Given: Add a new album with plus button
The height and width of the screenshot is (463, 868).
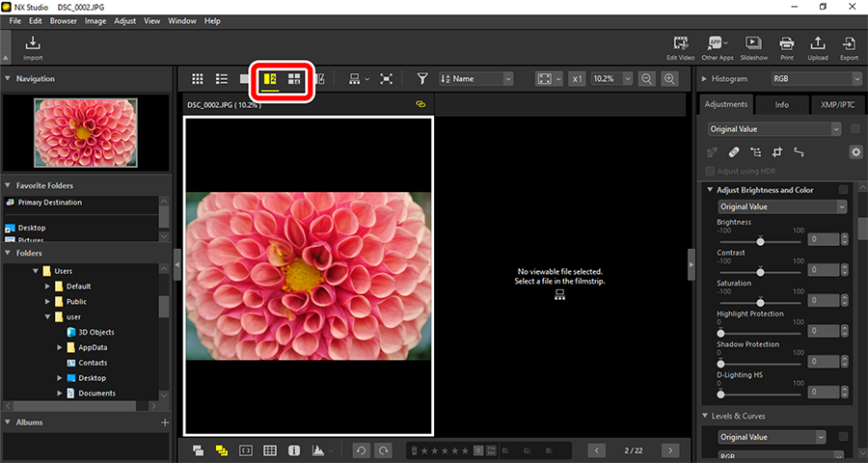Looking at the screenshot, I should tap(164, 422).
